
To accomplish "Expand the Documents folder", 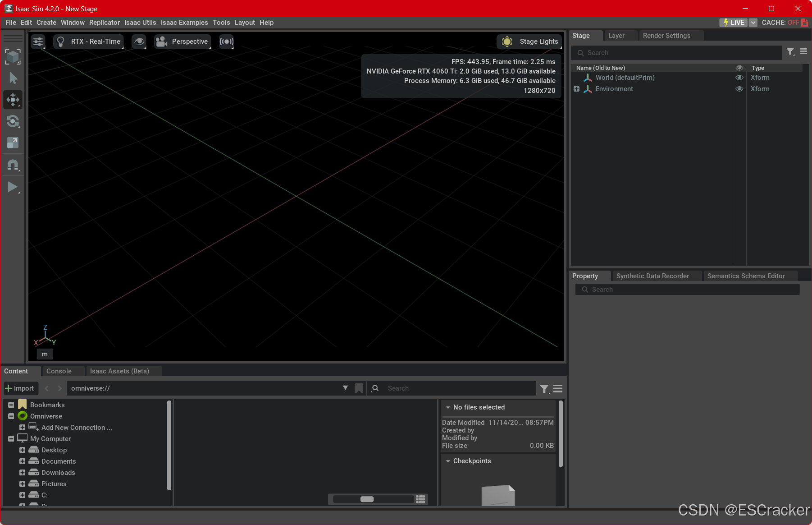I will click(23, 461).
